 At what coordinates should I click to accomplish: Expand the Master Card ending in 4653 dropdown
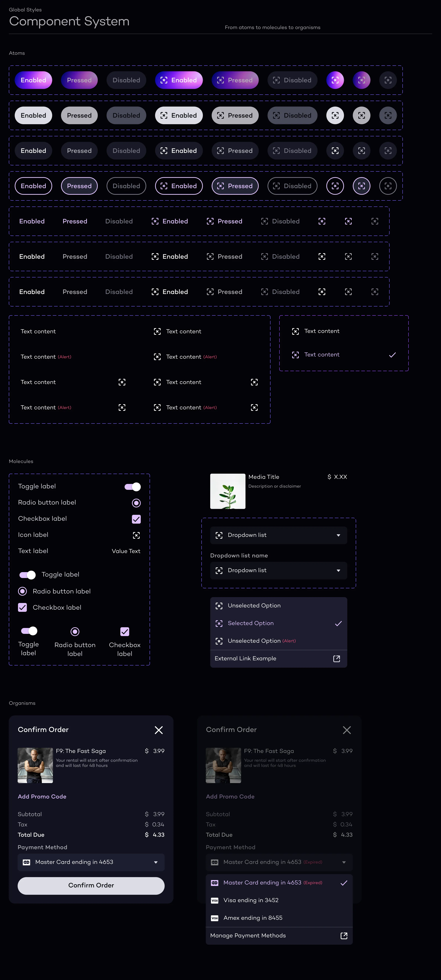(x=91, y=862)
